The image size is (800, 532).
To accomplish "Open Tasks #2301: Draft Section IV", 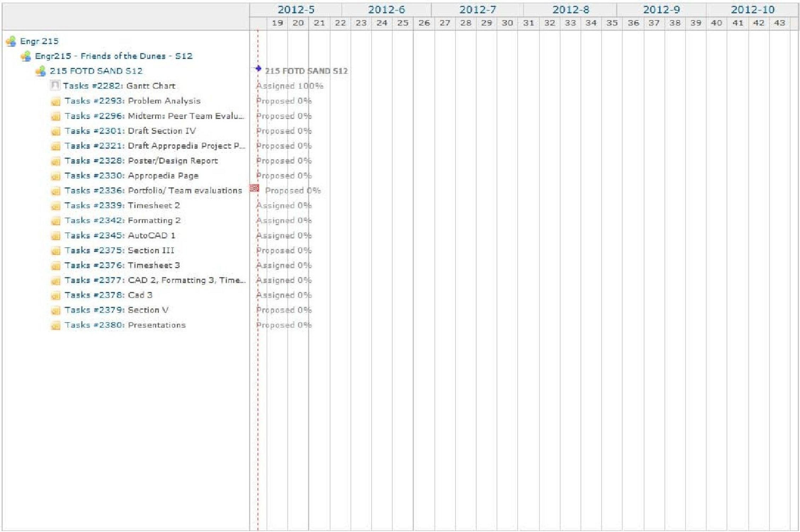I will coord(130,131).
